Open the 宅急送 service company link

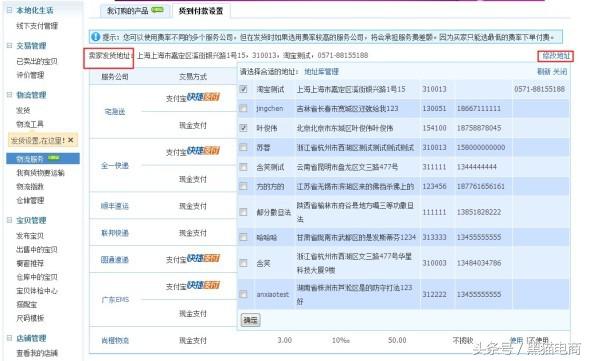coord(115,111)
